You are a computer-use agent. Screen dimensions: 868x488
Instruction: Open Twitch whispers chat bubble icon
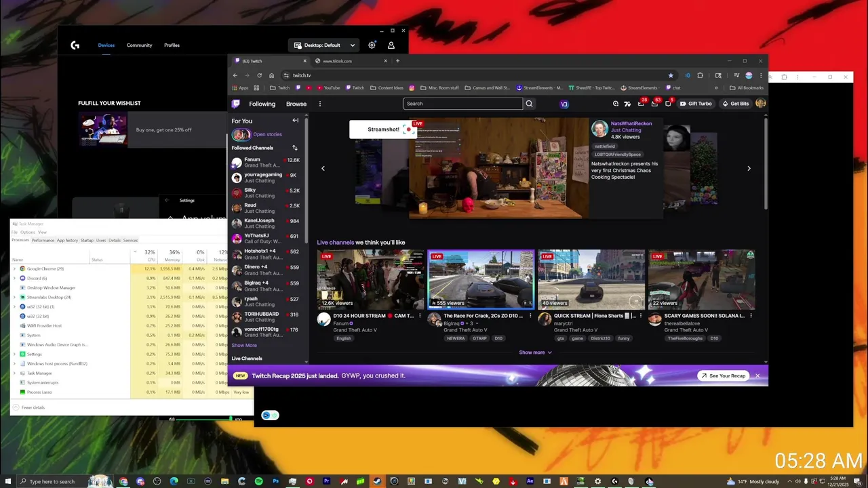click(668, 104)
